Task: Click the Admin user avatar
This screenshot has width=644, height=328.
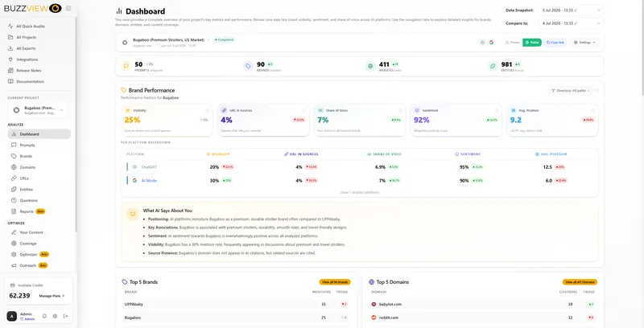Action: click(12, 316)
